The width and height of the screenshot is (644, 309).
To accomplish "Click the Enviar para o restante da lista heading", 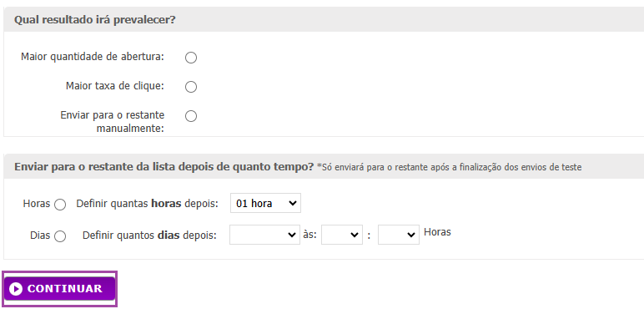I will click(164, 167).
